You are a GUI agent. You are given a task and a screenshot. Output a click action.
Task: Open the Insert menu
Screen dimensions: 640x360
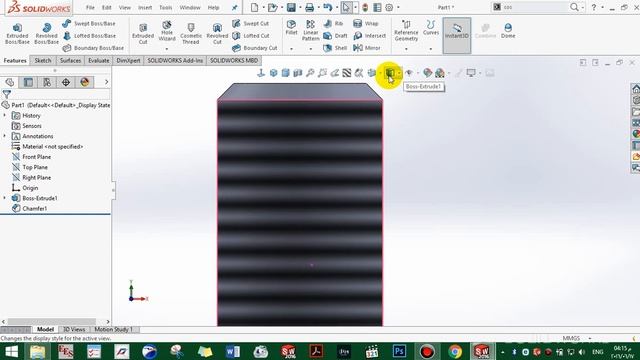(x=145, y=7)
